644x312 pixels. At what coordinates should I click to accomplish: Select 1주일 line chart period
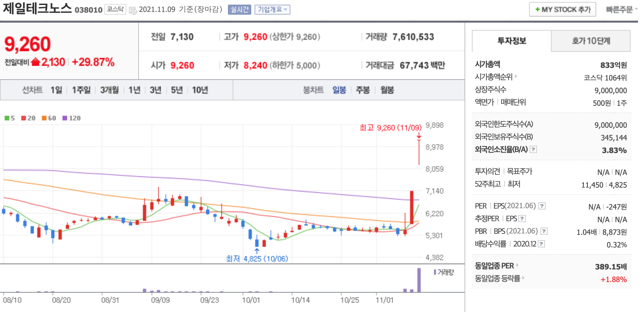[81, 90]
